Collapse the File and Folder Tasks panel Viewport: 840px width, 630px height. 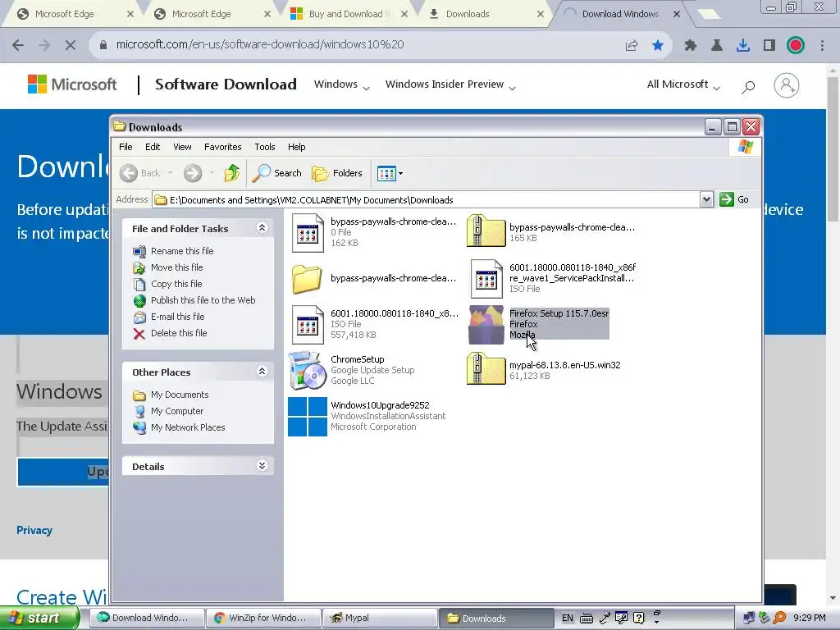[262, 228]
